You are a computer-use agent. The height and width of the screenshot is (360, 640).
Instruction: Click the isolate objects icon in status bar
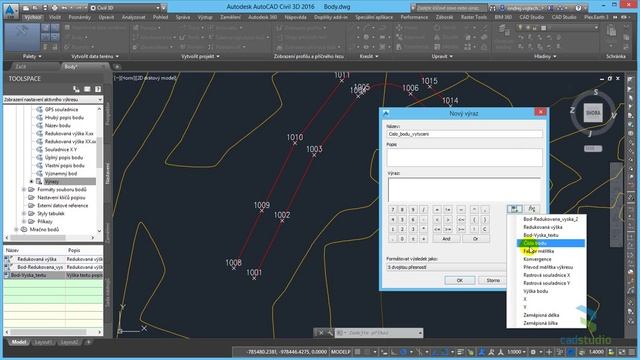tap(611, 352)
